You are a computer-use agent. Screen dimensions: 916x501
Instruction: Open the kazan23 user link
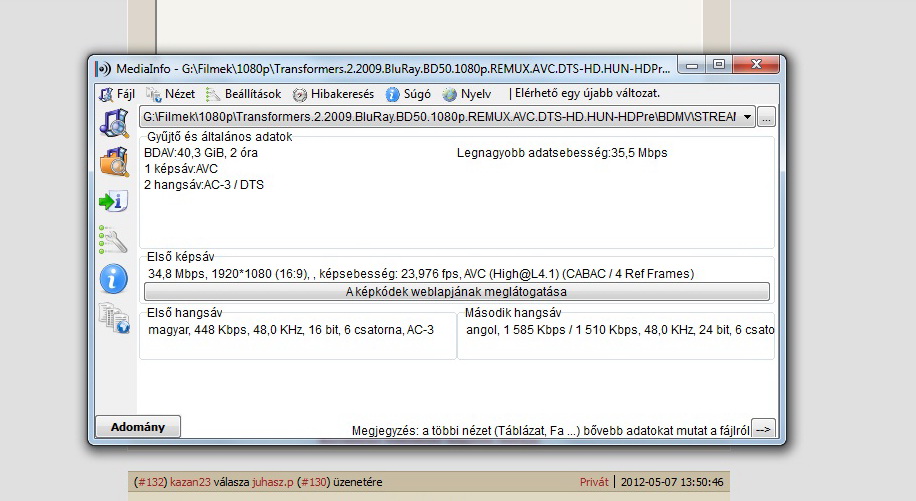[x=190, y=482]
